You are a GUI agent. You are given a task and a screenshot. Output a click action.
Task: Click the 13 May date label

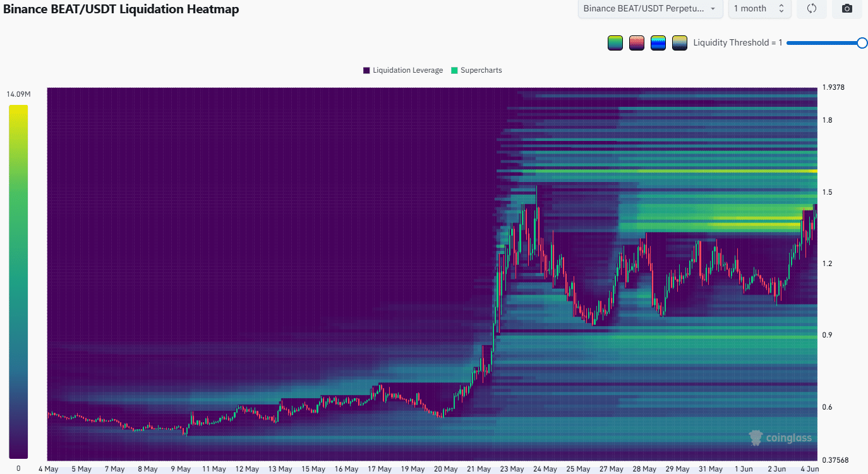coord(280,469)
